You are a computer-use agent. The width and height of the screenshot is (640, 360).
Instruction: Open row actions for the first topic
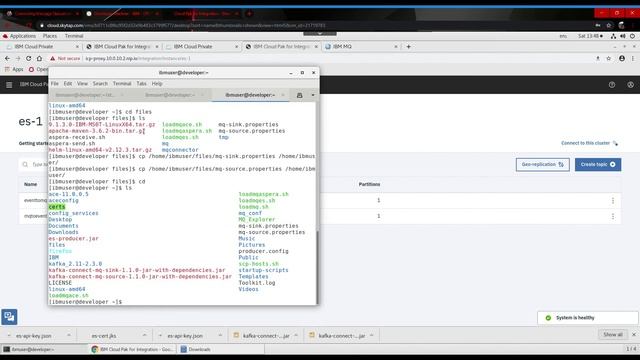pyautogui.click(x=613, y=200)
